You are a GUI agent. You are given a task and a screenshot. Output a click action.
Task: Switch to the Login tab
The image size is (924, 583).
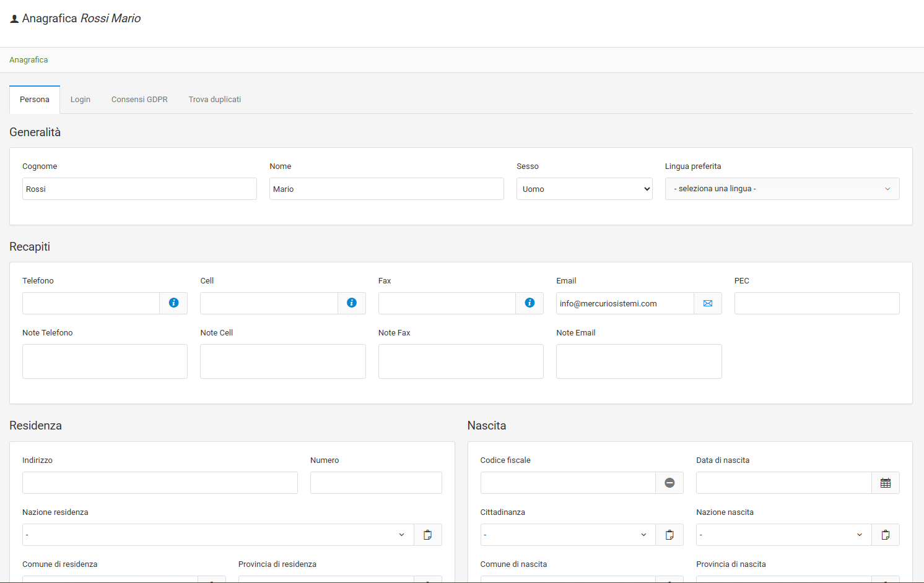[x=81, y=100]
